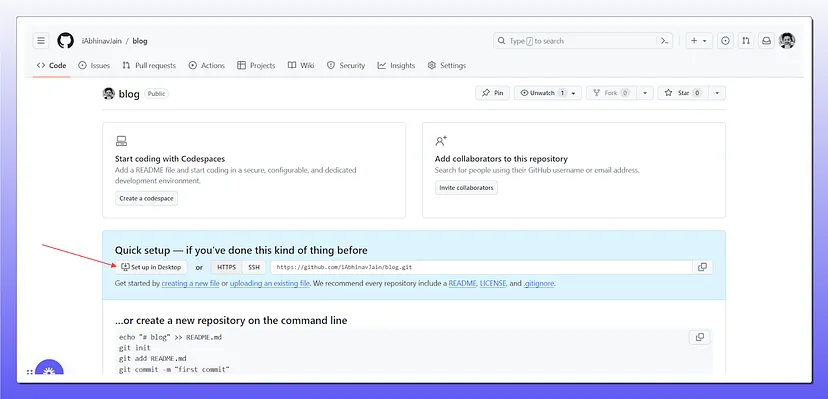Open the Wiki tab
The image size is (828, 399).
[301, 65]
